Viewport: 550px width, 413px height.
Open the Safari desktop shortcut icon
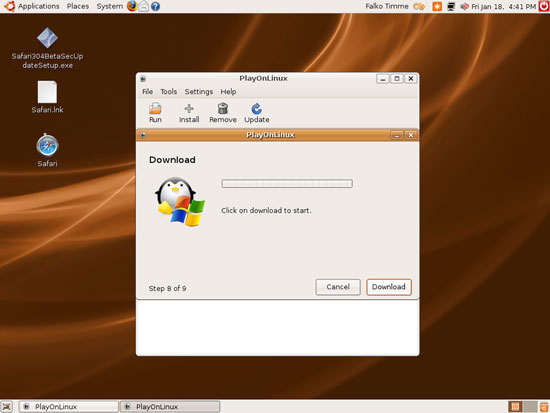pyautogui.click(x=47, y=145)
